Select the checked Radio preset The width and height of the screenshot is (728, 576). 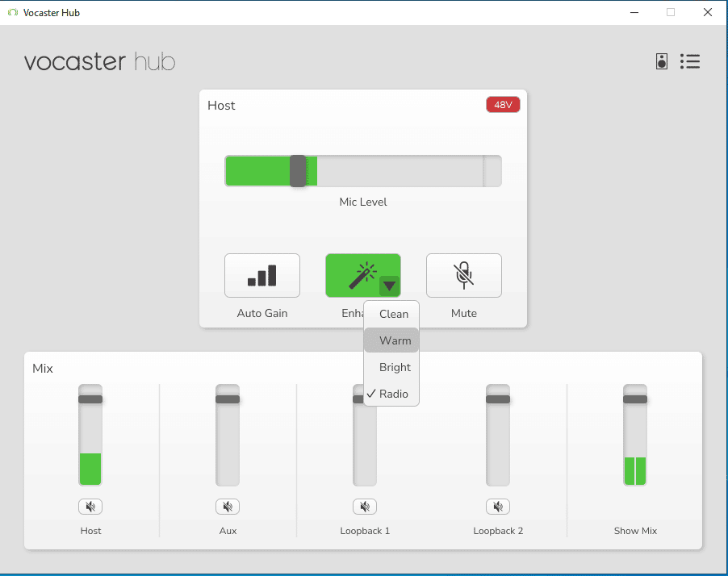coord(391,394)
